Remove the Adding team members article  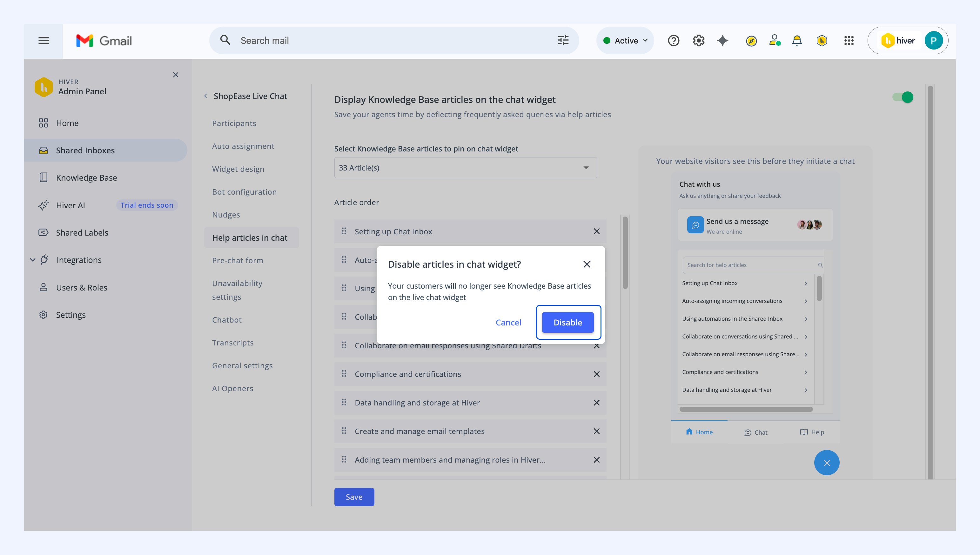tap(596, 460)
